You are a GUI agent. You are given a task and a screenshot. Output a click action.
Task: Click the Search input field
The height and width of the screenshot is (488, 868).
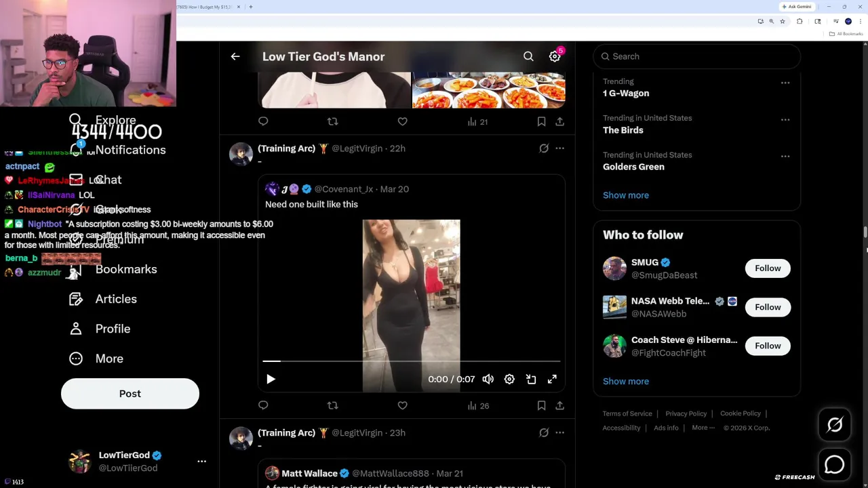696,56
